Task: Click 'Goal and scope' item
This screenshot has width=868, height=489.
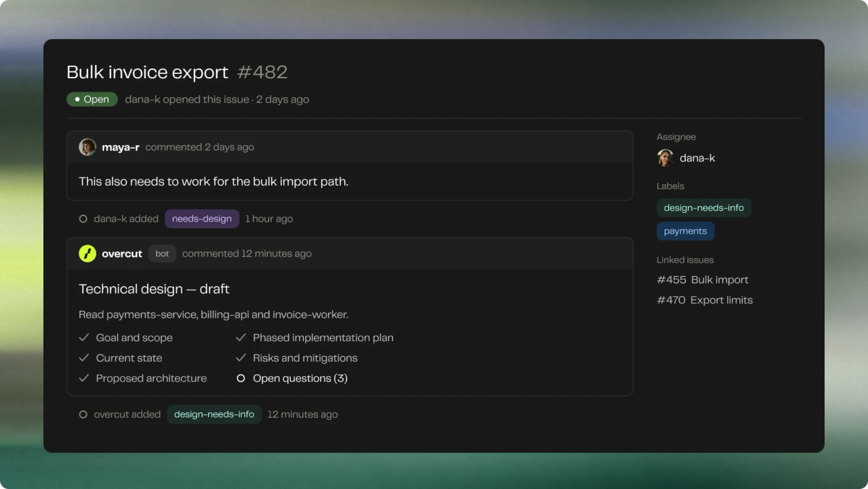Action: [135, 338]
